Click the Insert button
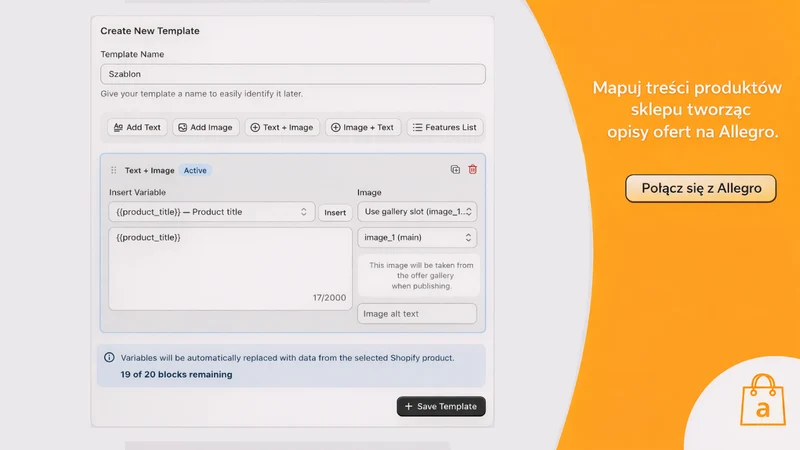 tap(335, 212)
